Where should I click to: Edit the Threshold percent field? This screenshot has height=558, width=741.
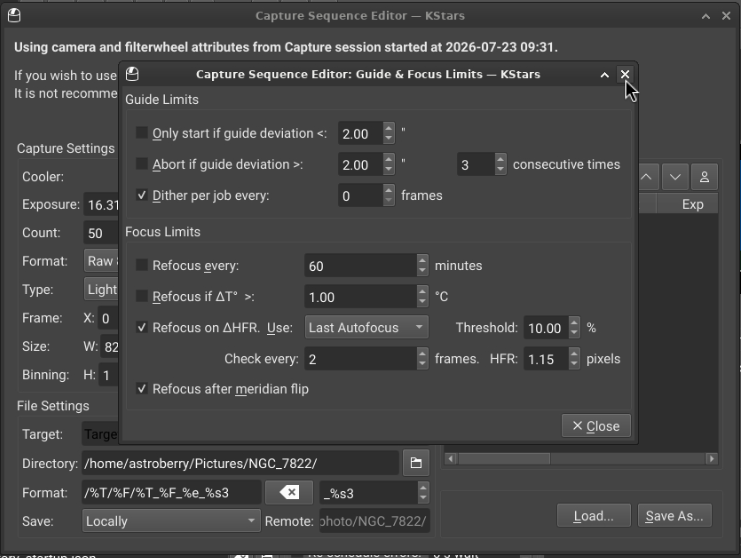[546, 328]
